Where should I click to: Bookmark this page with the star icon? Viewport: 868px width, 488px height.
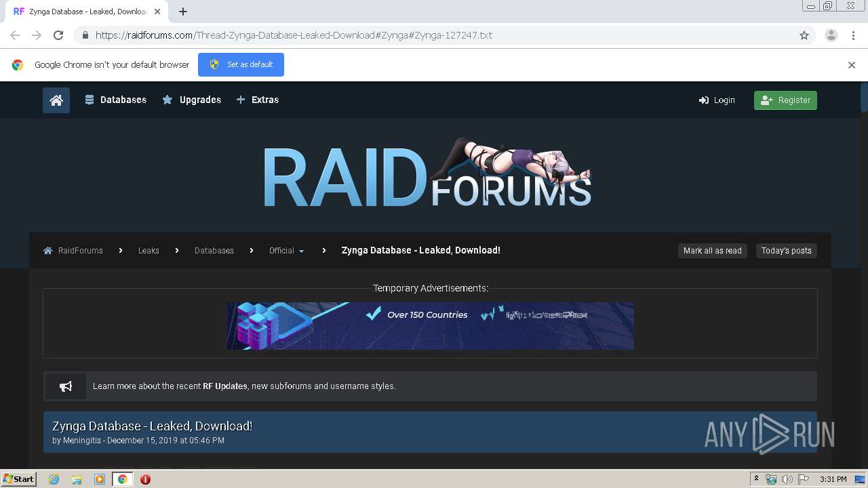tap(804, 35)
